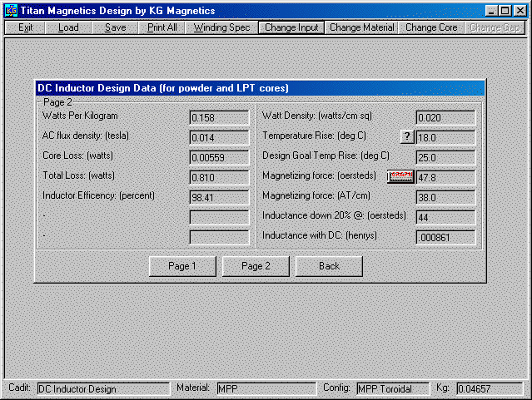Click the Inductance with DC field .000861
532x400 pixels.
click(445, 237)
